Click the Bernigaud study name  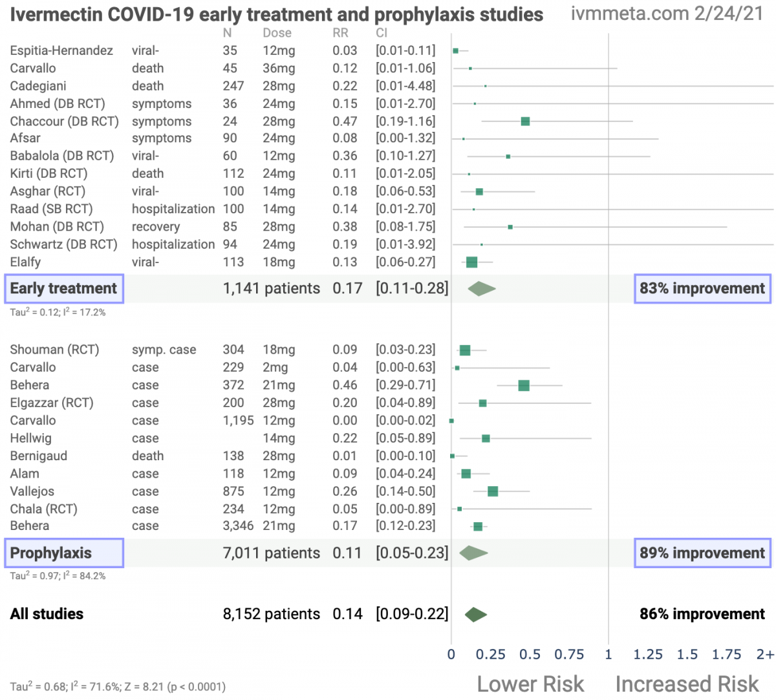pyautogui.click(x=39, y=456)
